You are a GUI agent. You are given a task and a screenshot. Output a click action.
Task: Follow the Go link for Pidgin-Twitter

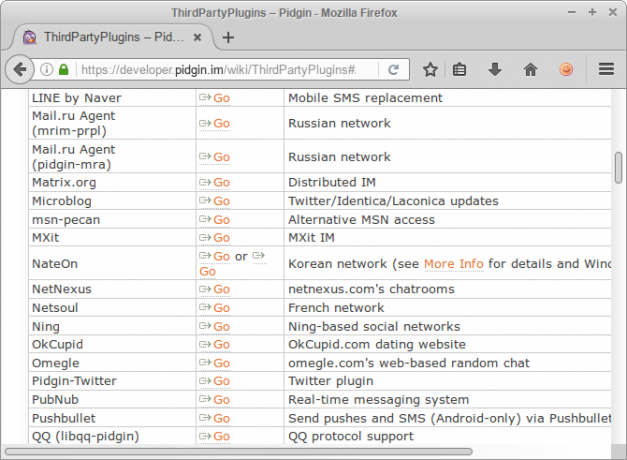[x=215, y=381]
